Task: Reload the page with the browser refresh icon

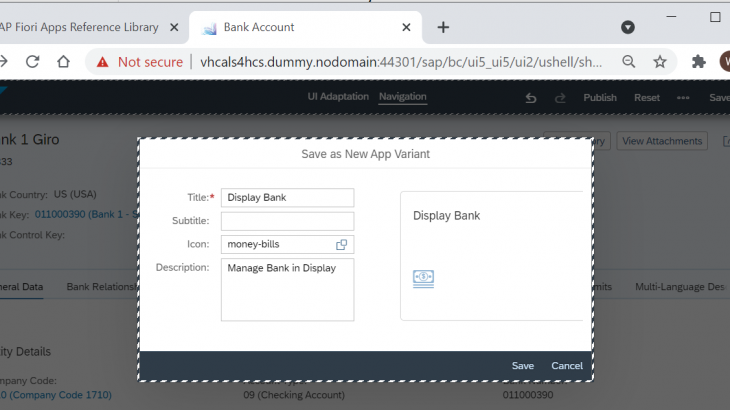Action: 33,62
